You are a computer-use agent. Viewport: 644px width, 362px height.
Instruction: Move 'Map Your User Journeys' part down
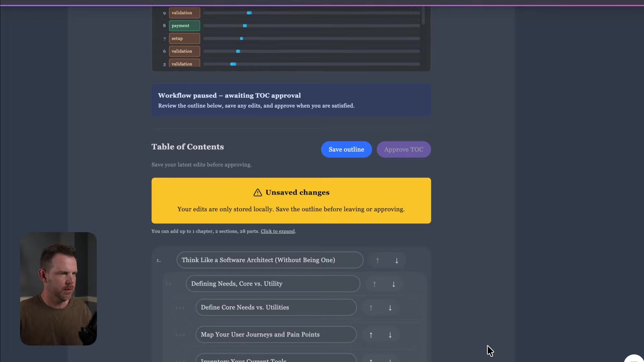390,335
